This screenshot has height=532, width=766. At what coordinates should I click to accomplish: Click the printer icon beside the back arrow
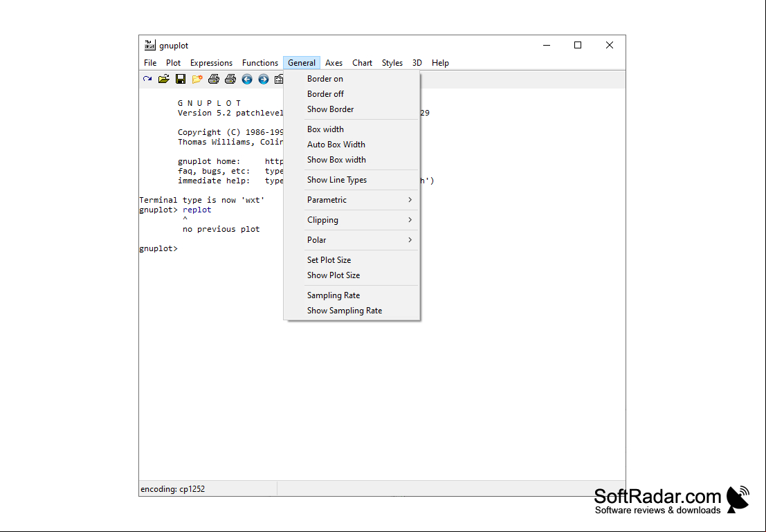tap(230, 79)
